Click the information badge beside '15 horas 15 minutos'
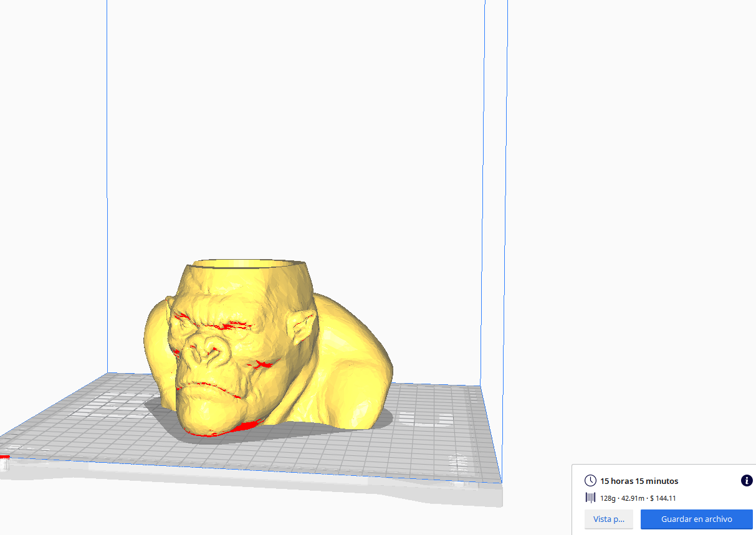The image size is (756, 535). click(x=746, y=480)
